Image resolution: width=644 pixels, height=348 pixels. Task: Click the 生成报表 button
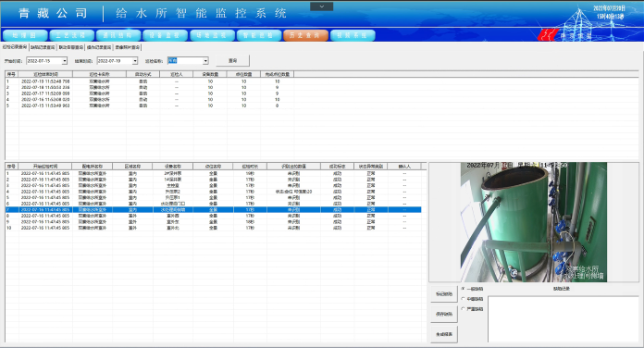pos(444,334)
